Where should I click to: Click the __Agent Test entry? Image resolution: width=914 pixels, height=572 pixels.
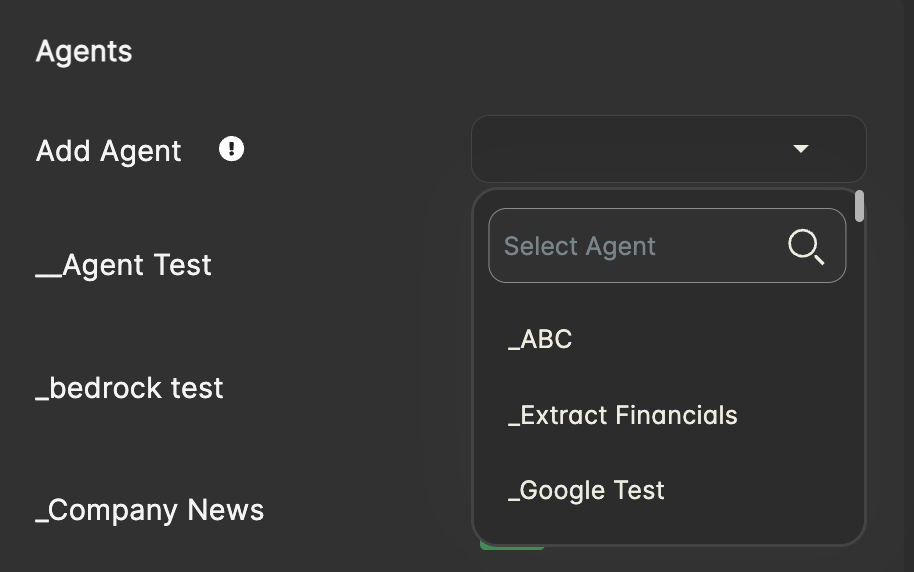124,265
